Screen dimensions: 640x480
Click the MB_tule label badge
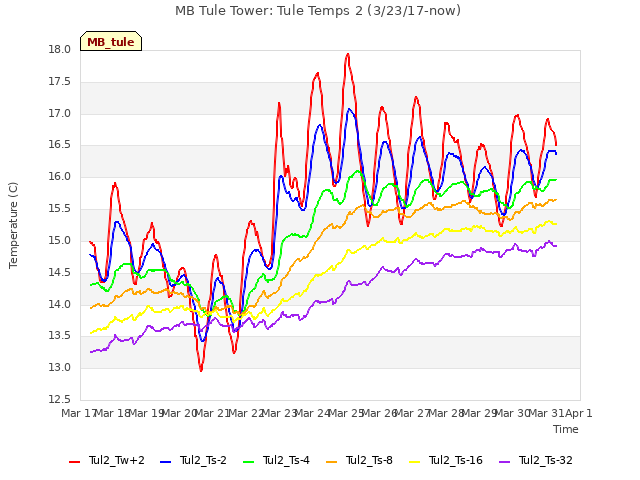tap(111, 41)
